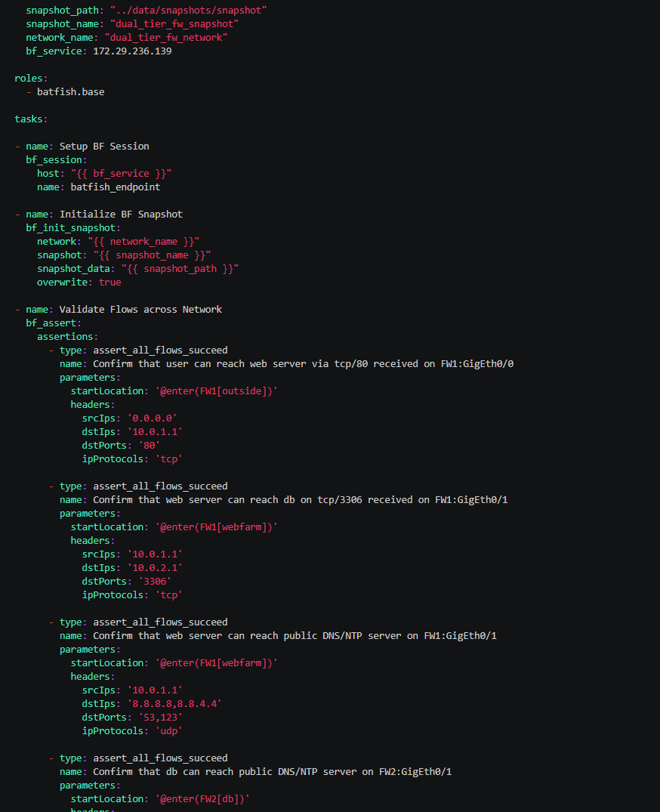Viewport: 660px width, 812px height.
Task: Click the dstIps value '10.0.1.1'
Action: click(155, 431)
